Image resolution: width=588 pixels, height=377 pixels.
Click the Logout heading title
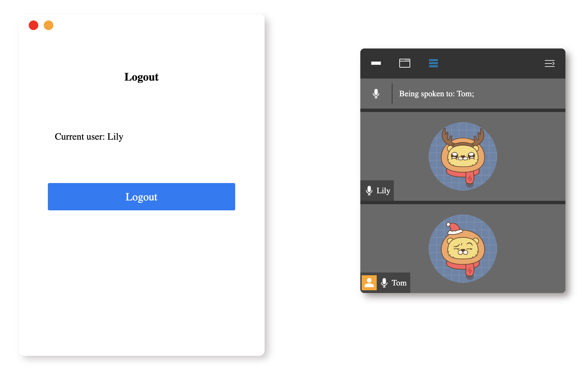[x=142, y=77]
